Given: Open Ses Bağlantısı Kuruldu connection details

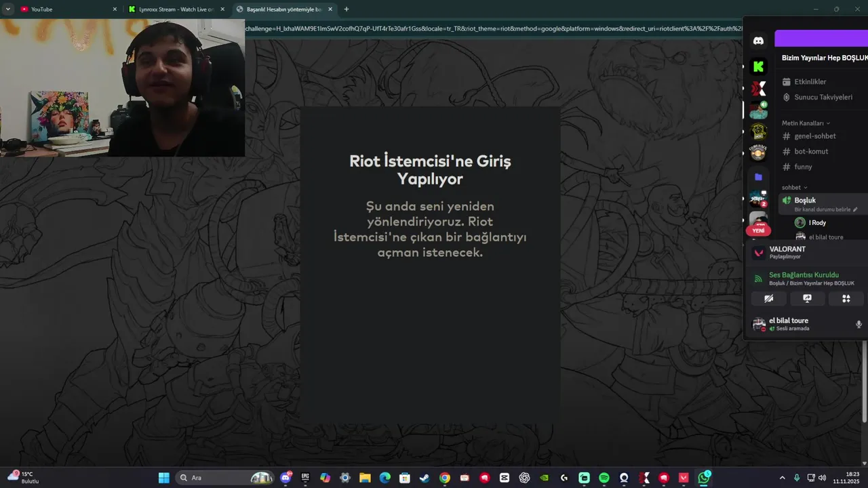Looking at the screenshot, I should point(804,275).
